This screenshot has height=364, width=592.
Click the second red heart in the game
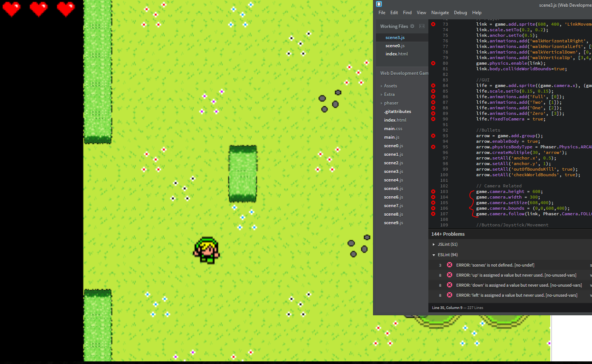[39, 9]
